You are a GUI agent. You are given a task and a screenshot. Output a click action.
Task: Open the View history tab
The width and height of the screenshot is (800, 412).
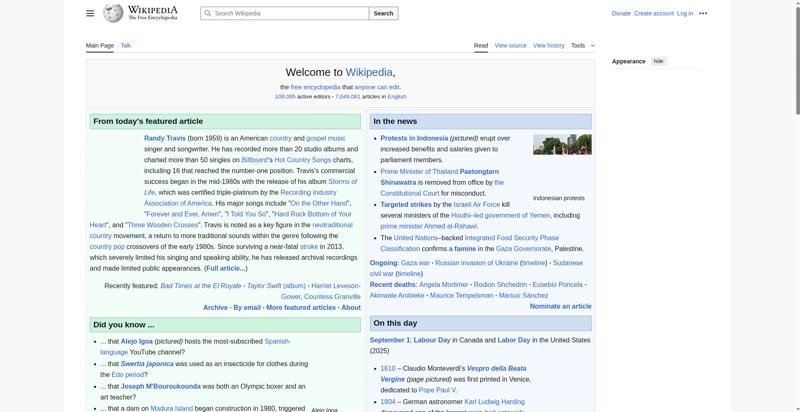pos(548,45)
